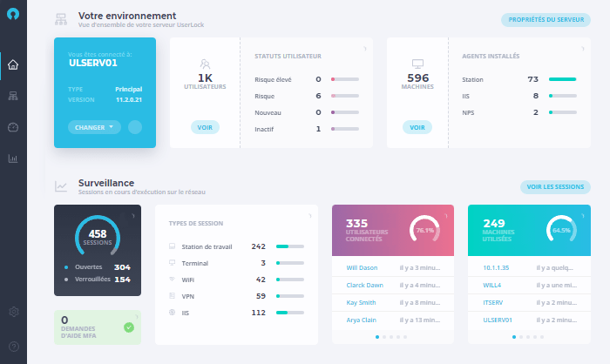Viewport: 610px width, 364px height.
Task: Click the Risque count 6
Action: (318, 96)
